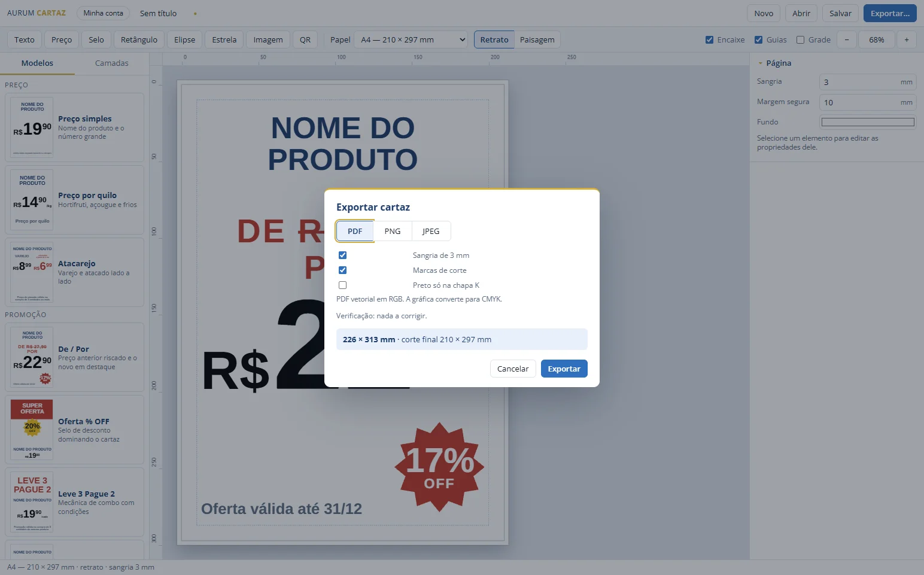Switch to the Camadas tab
924x575 pixels.
(112, 63)
